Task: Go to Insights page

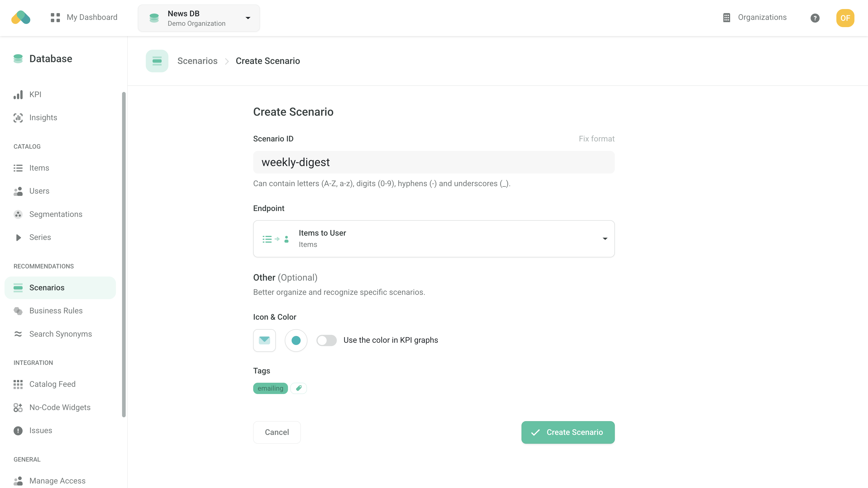Action: (43, 117)
